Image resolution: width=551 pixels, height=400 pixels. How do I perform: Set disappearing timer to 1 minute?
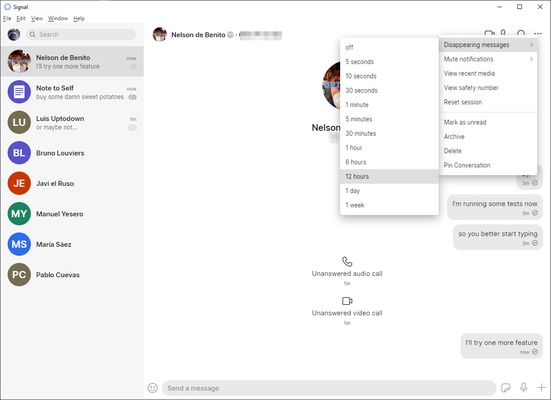pyautogui.click(x=389, y=104)
